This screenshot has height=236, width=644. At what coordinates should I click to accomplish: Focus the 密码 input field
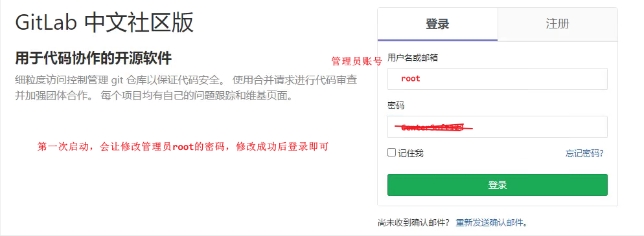pos(498,127)
